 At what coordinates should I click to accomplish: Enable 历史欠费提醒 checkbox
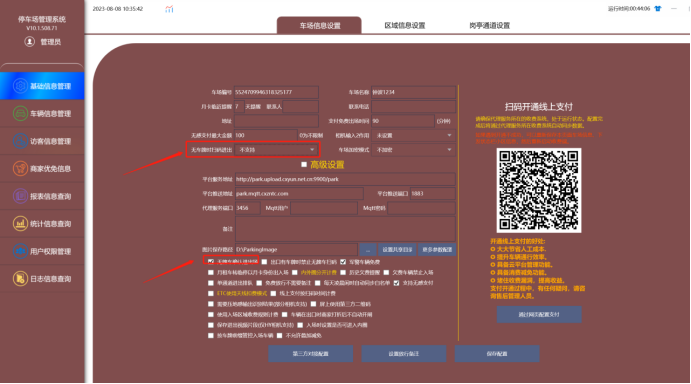(x=343, y=272)
